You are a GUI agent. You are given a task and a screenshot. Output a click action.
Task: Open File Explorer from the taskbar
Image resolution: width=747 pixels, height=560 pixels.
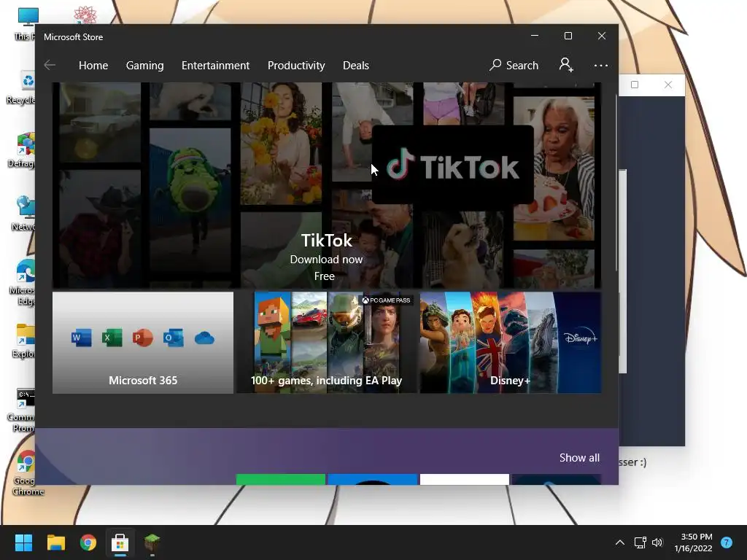pyautogui.click(x=55, y=542)
